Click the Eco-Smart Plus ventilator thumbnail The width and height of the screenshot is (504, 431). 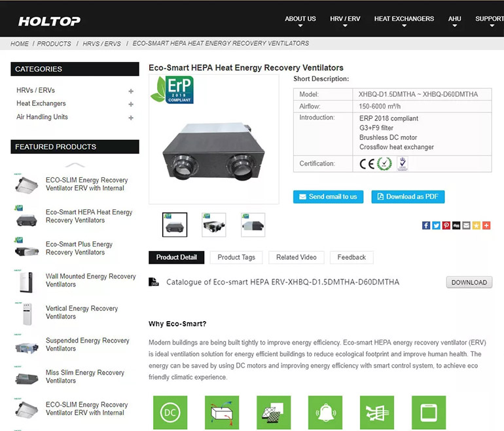(26, 249)
